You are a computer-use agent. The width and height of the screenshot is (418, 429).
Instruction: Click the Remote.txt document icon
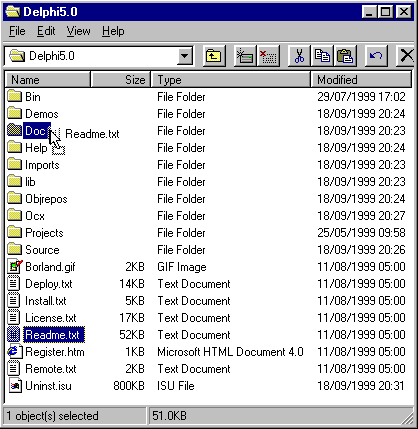(x=14, y=369)
